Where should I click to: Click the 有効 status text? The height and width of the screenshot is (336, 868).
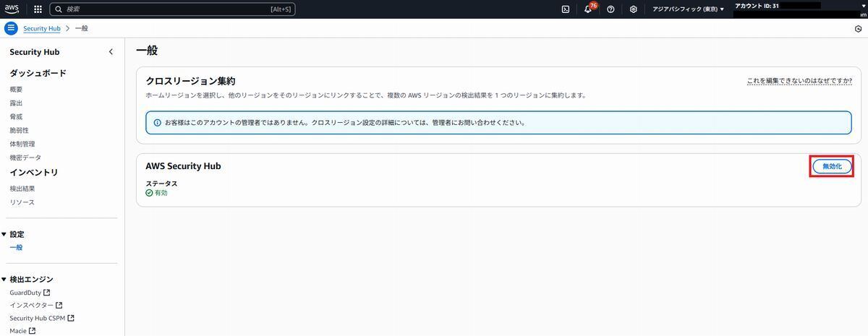point(161,193)
